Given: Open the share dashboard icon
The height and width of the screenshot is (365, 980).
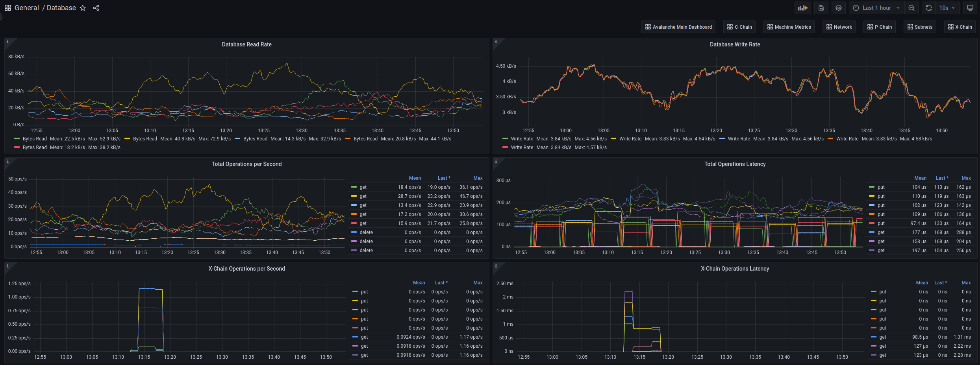Looking at the screenshot, I should click(x=96, y=8).
